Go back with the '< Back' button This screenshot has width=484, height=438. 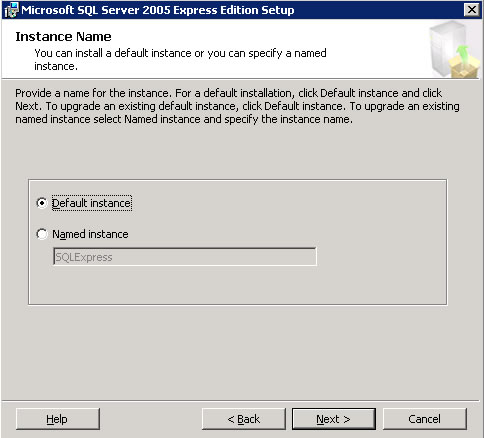click(x=244, y=419)
